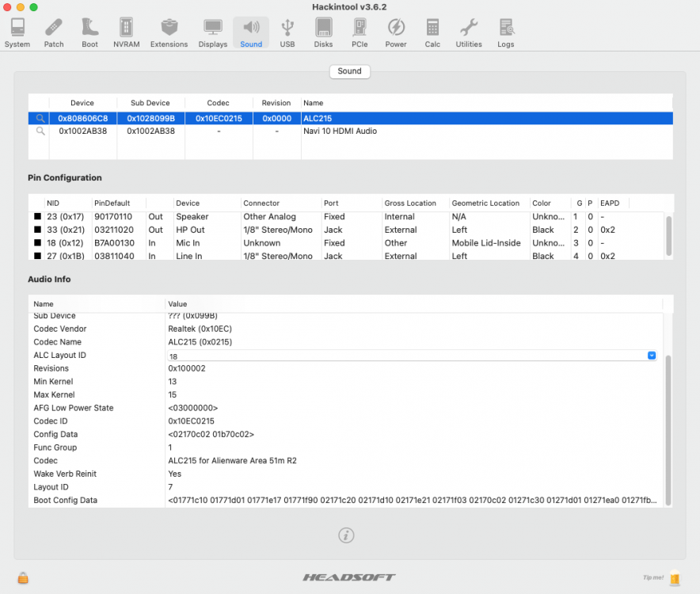Open the Utilities section
The image size is (700, 594).
(x=469, y=32)
